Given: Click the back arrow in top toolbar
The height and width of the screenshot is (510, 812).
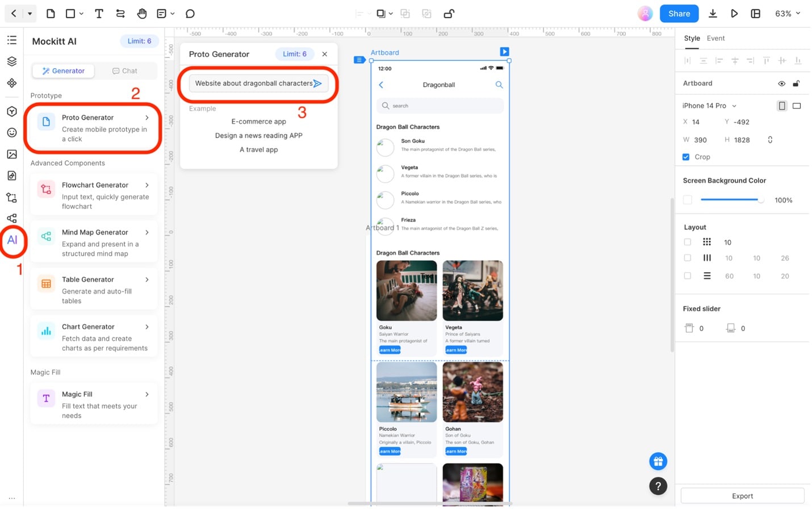Looking at the screenshot, I should click(x=14, y=14).
